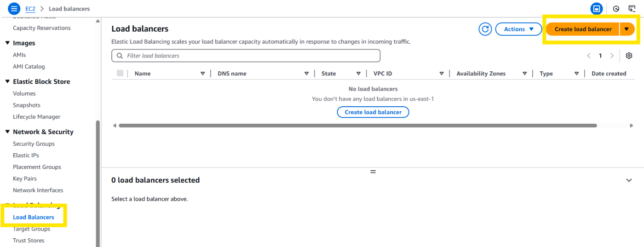Open Capacity Reservations in sidebar

42,28
